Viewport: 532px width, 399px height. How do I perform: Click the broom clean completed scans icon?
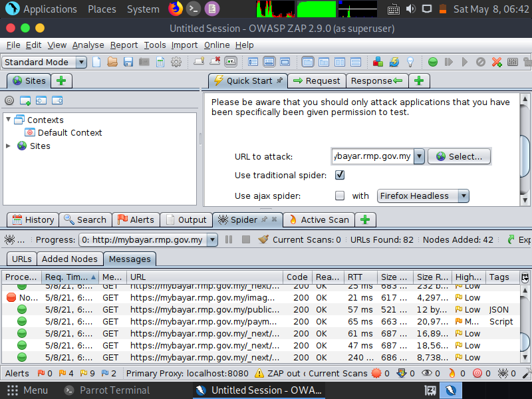(263, 239)
